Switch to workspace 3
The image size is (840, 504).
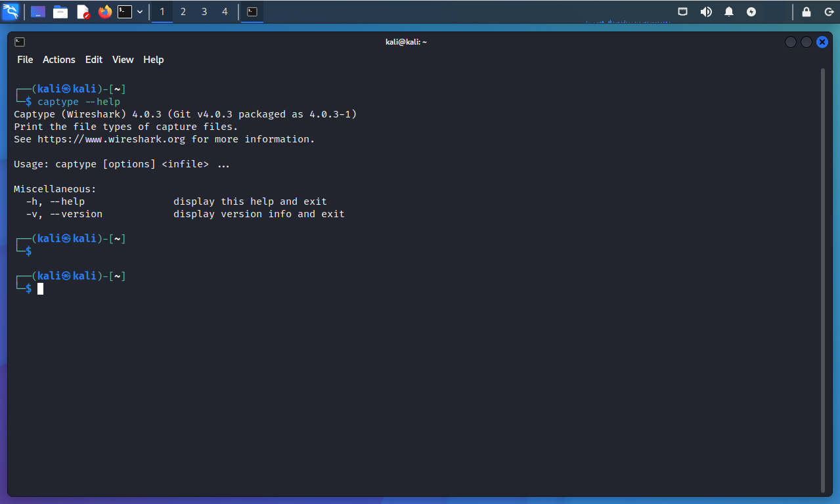[x=204, y=12]
